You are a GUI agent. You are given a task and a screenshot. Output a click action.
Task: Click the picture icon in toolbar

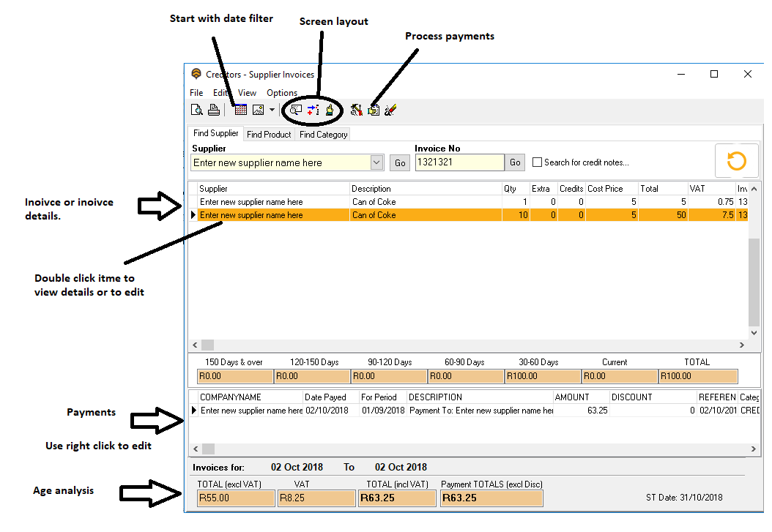coord(258,110)
